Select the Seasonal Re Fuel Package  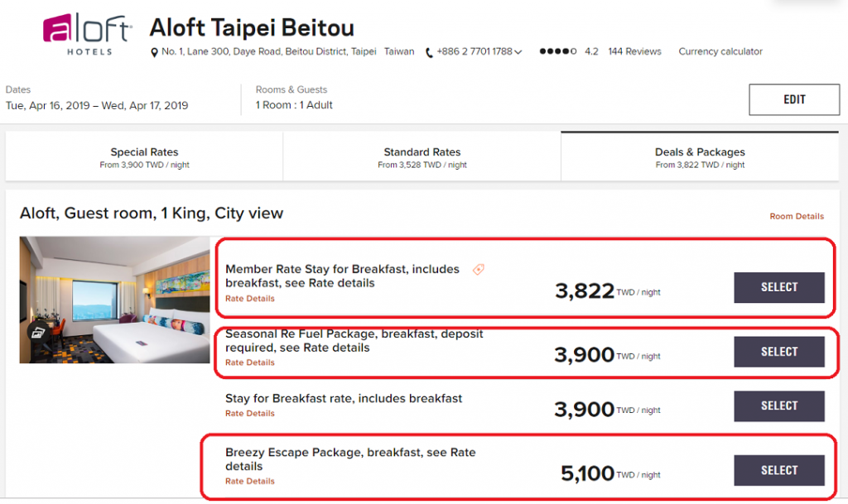(x=778, y=352)
